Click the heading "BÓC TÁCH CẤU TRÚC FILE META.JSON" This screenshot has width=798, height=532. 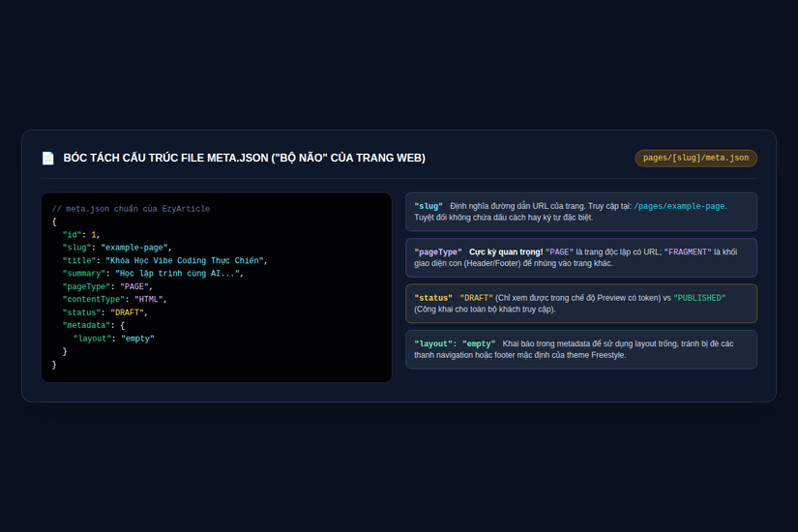point(245,158)
